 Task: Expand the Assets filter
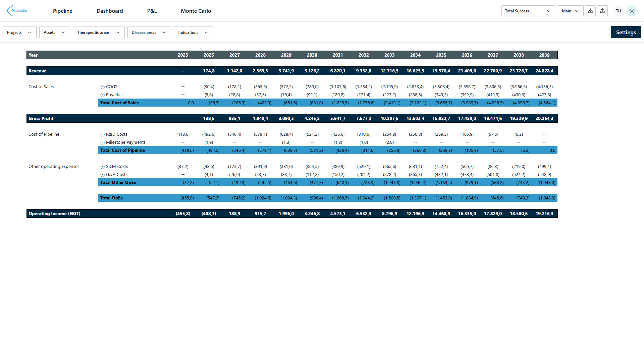coord(54,32)
